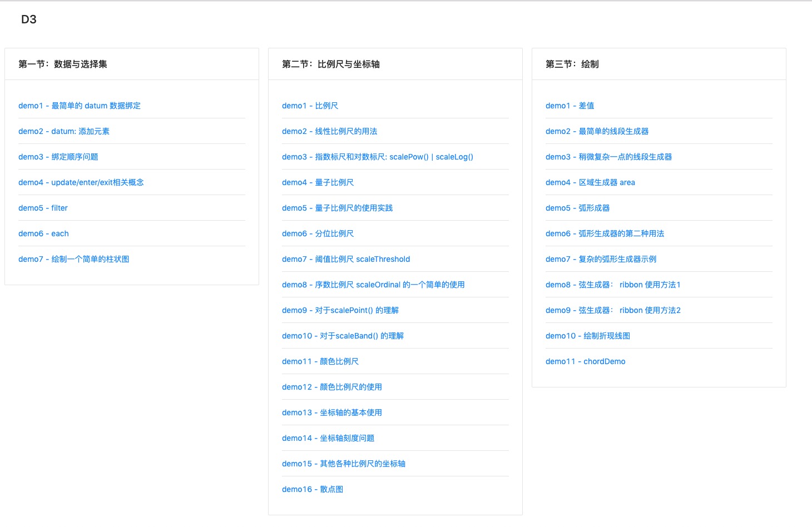
Task: Open demo3 scalePow() | scaleLog() link
Action: pos(378,157)
